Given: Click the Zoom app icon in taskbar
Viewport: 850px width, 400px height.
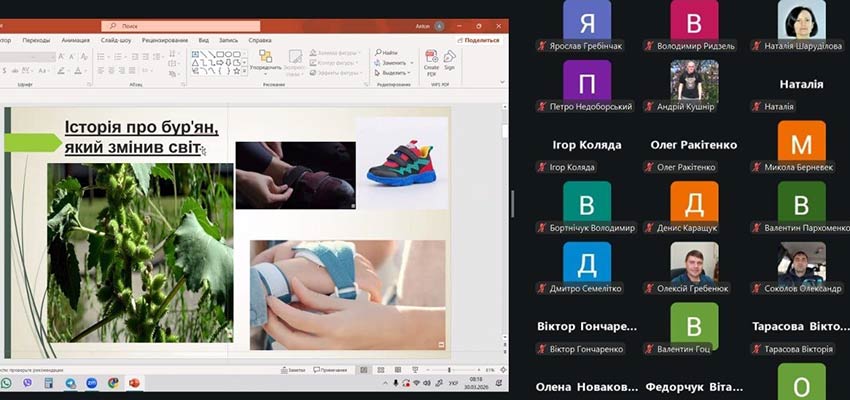Looking at the screenshot, I should point(92,383).
